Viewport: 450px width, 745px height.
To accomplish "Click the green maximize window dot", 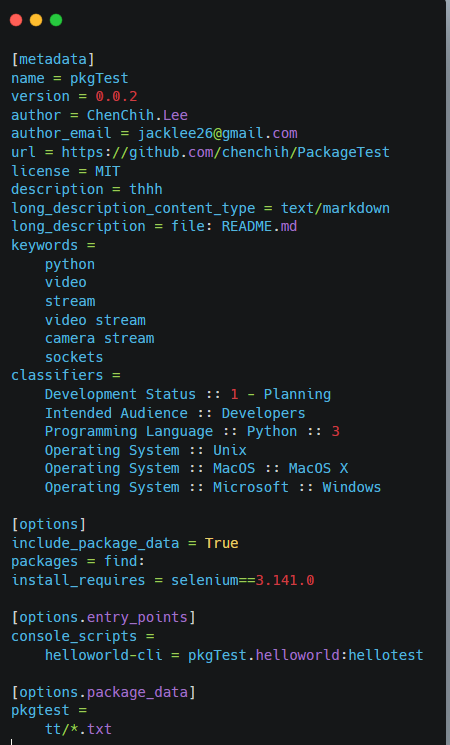I will [56, 20].
